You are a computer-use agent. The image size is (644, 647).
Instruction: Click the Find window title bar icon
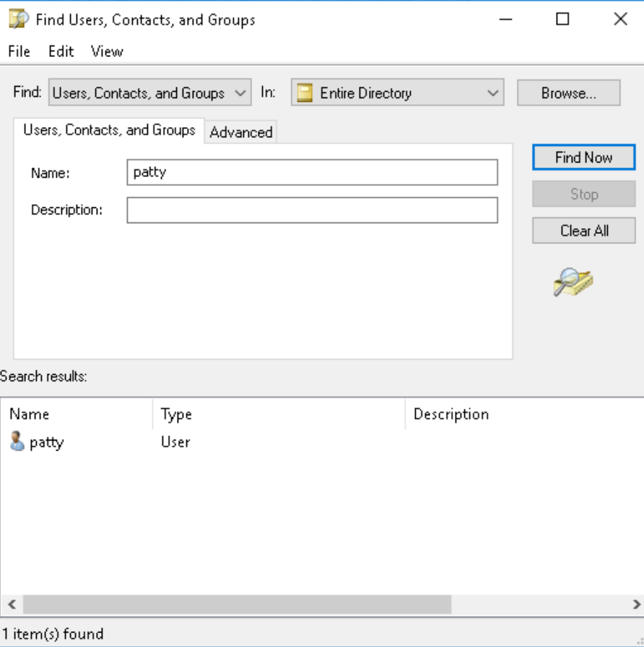pos(19,19)
